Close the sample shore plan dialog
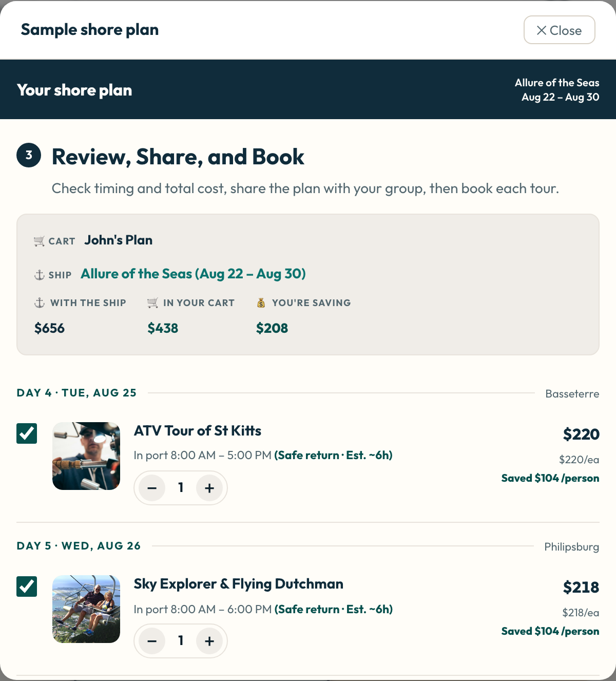The image size is (616, 681). click(x=559, y=30)
